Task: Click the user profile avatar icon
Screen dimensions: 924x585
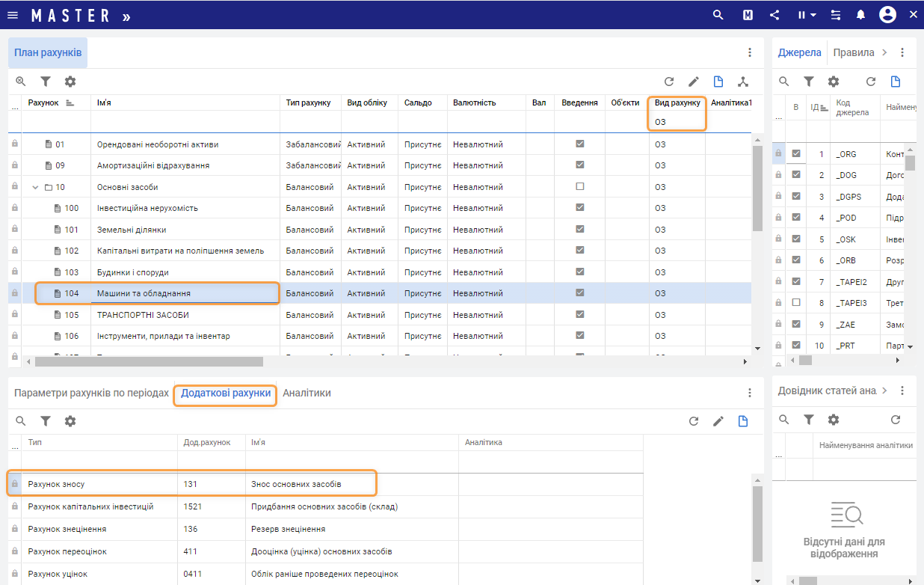Action: (887, 15)
